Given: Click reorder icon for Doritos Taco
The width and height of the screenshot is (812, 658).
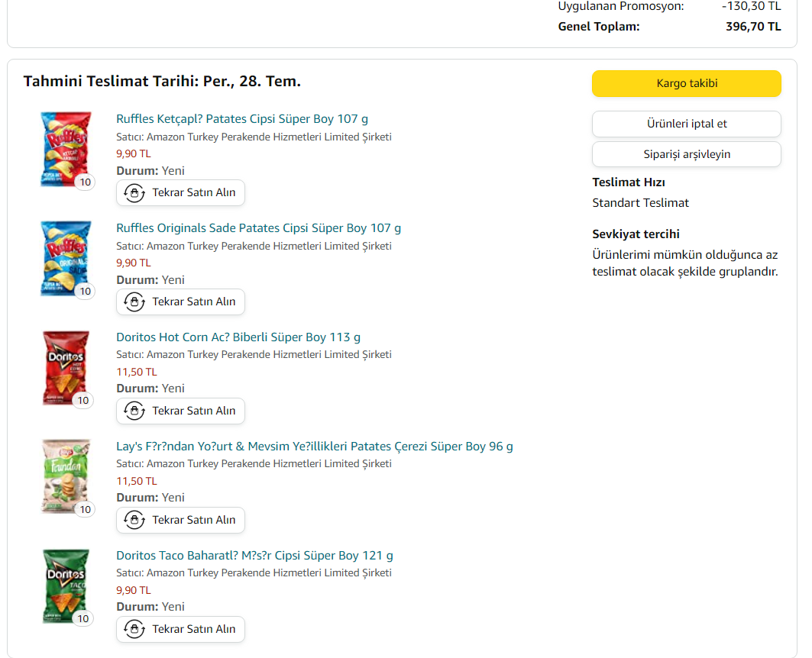Looking at the screenshot, I should click(x=134, y=630).
